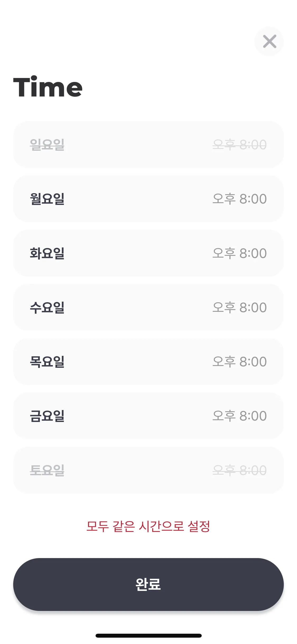Open time picker for 수요일 오후 8:00
Viewport: 297px width, 644px height.
239,307
